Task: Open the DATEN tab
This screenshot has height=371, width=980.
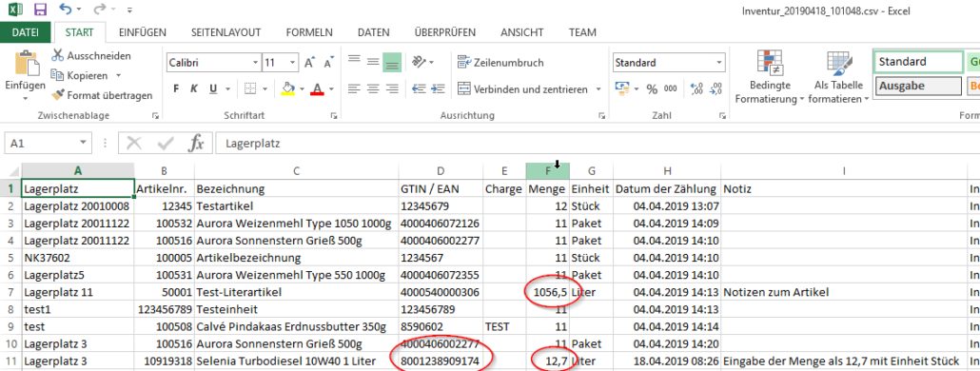Action: 373,32
